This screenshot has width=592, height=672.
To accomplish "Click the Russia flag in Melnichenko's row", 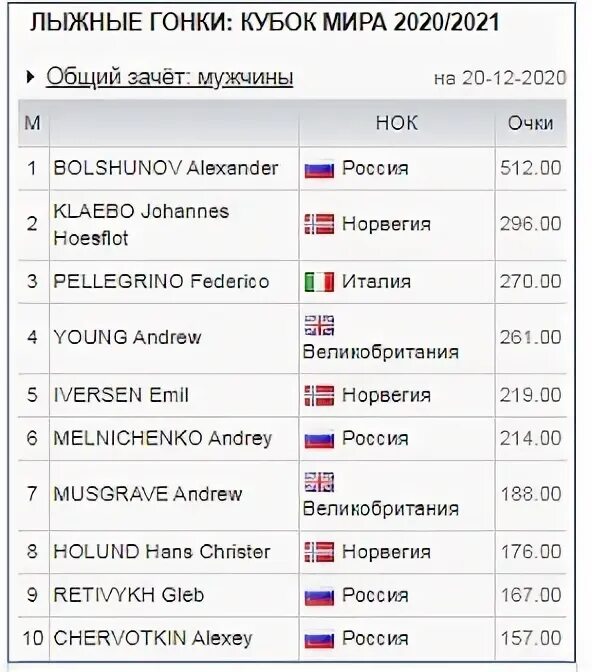I will [x=319, y=440].
